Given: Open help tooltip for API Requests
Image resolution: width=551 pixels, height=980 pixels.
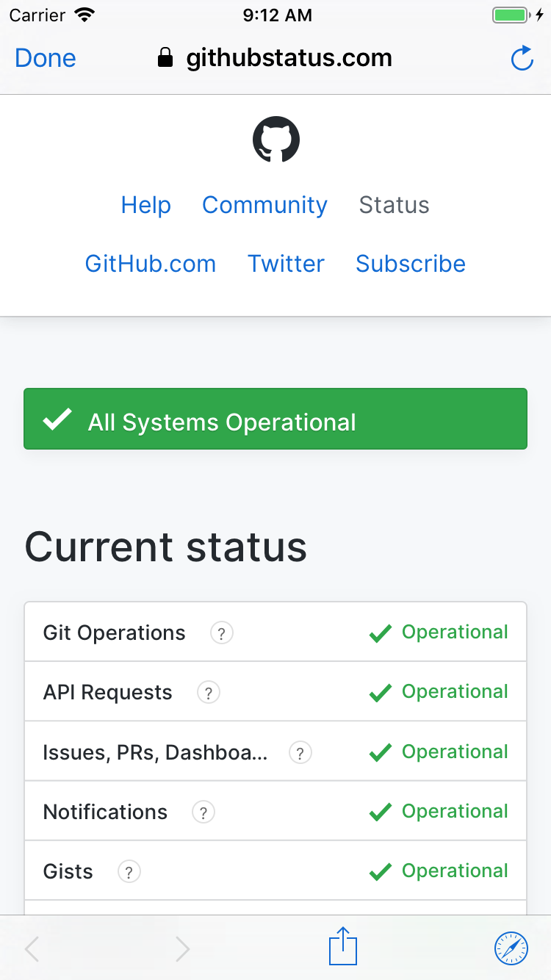Looking at the screenshot, I should point(209,692).
